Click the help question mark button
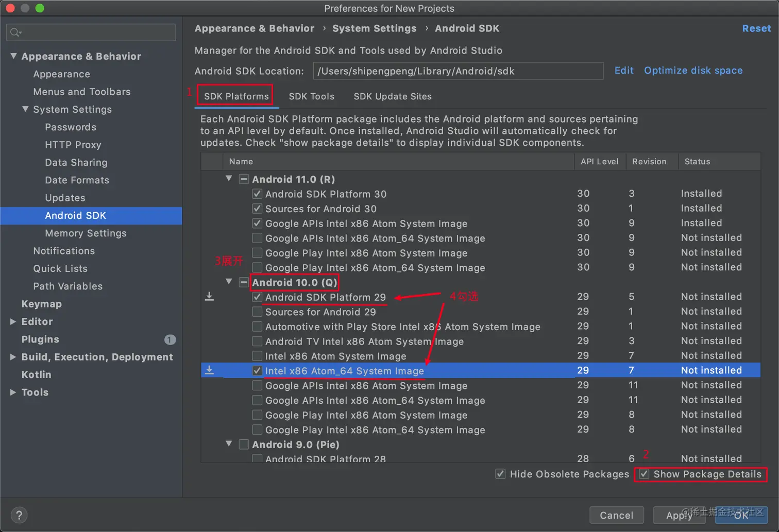This screenshot has height=532, width=779. 19,515
